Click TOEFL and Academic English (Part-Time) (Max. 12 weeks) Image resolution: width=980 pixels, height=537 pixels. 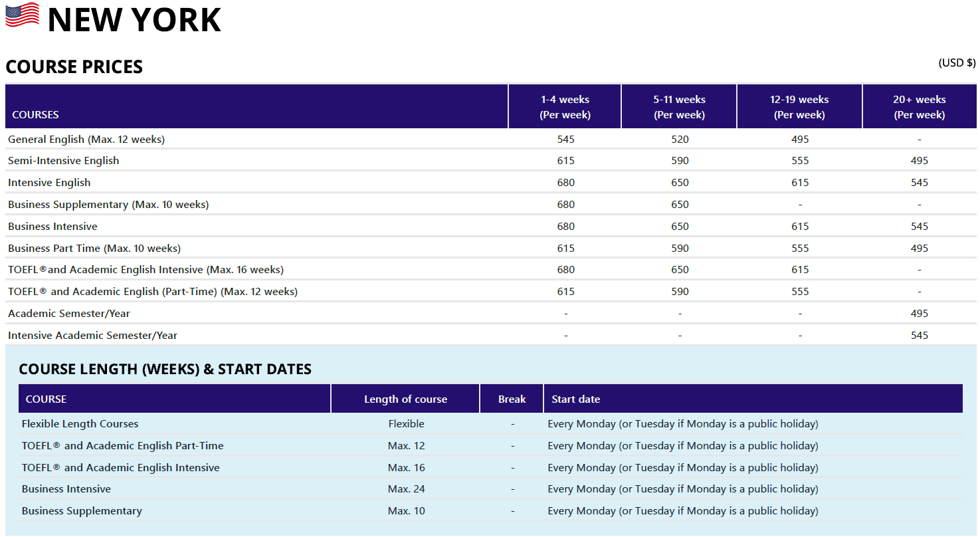(x=153, y=291)
